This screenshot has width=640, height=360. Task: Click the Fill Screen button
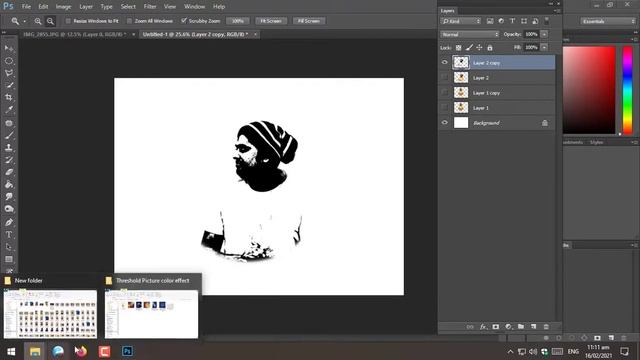(x=309, y=21)
